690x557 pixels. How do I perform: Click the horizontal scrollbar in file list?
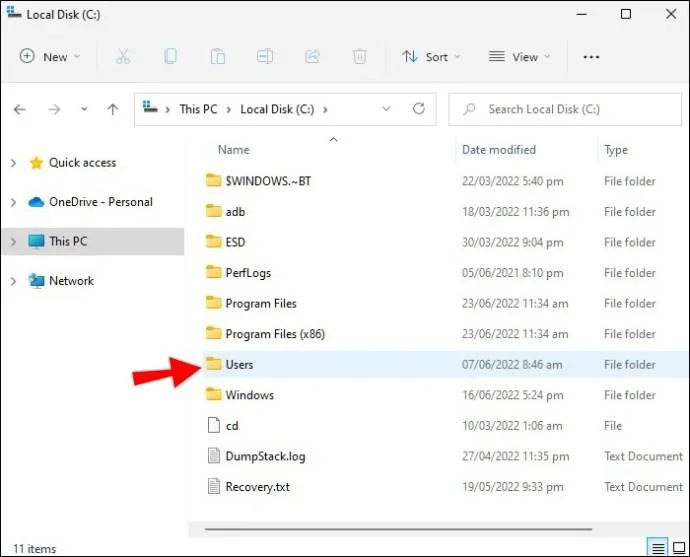pyautogui.click(x=398, y=529)
